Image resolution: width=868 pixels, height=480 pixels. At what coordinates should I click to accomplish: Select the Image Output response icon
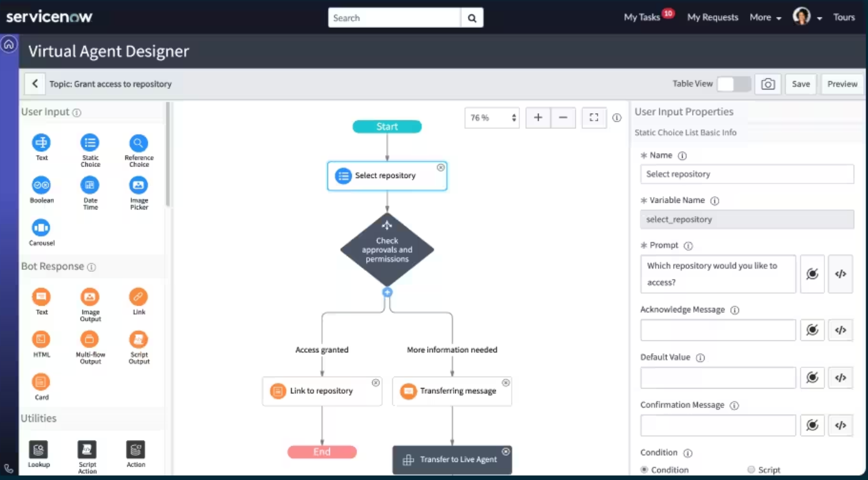tap(90, 297)
